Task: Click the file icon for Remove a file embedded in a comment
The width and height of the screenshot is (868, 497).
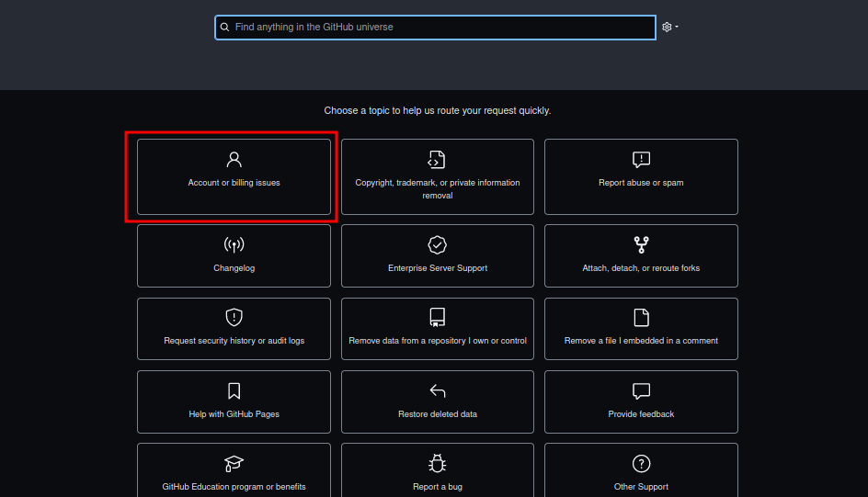Action: tap(641, 317)
